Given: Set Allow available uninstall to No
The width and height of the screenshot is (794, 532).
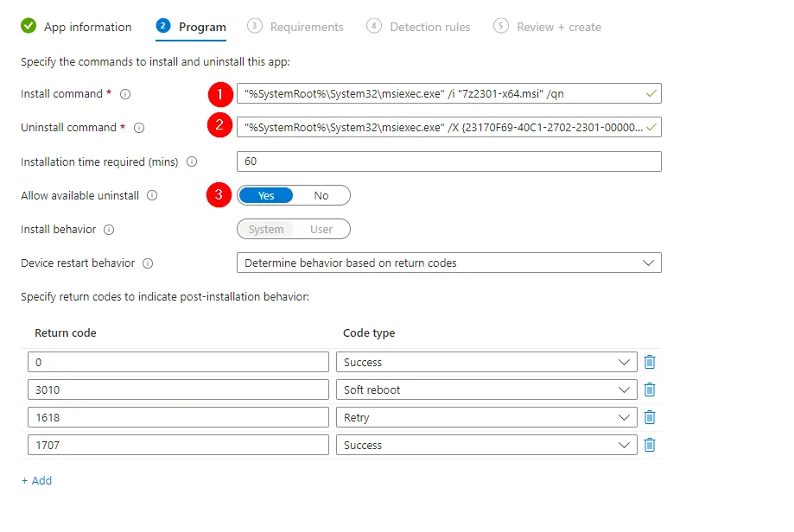Looking at the screenshot, I should tap(321, 196).
